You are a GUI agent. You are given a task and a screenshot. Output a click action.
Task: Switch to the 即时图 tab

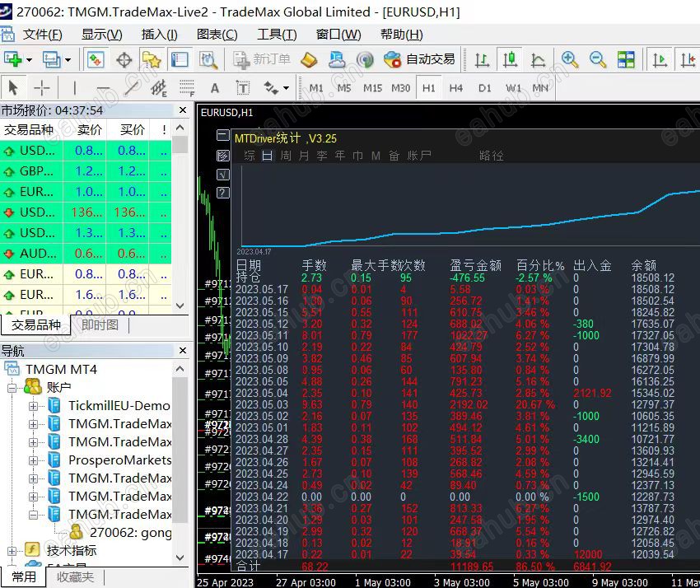100,324
